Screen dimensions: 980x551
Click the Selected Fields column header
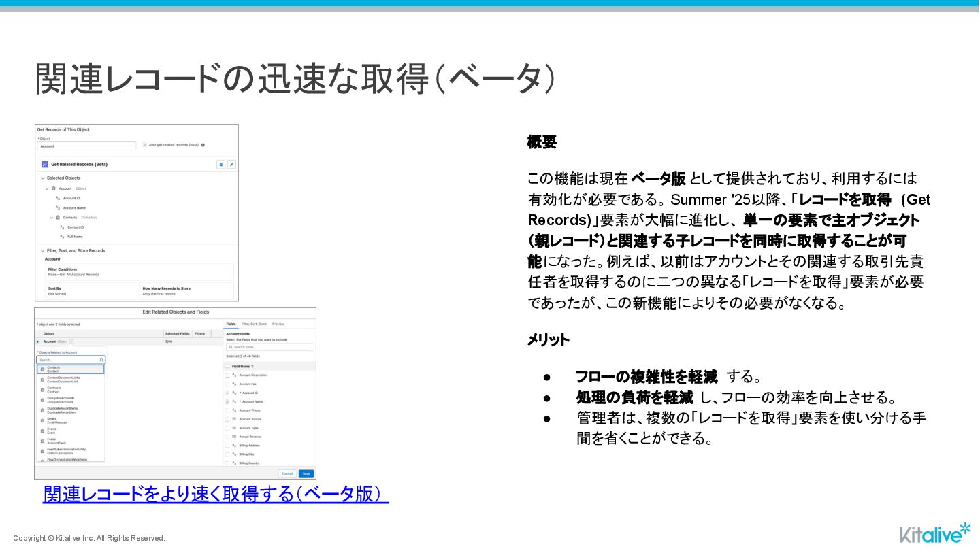coord(178,333)
